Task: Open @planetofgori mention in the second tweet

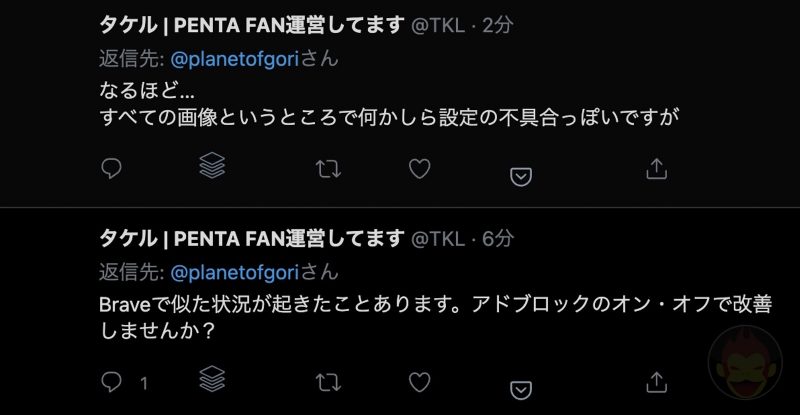Action: [234, 272]
